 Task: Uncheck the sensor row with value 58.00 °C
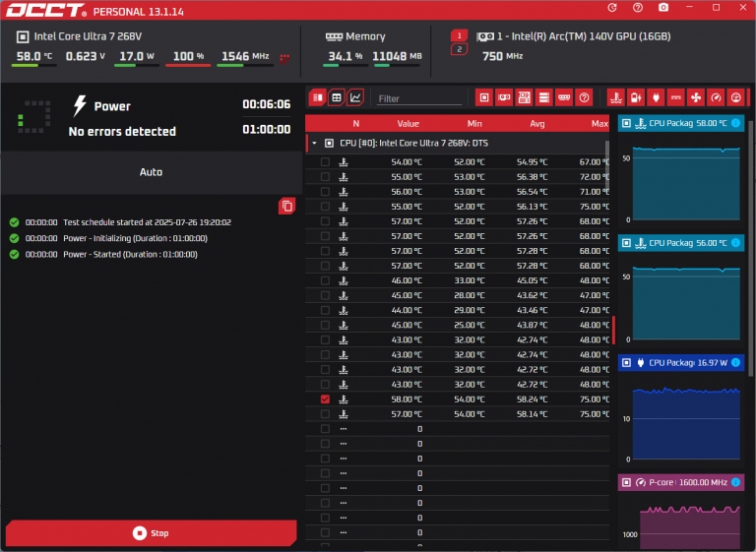tap(325, 399)
